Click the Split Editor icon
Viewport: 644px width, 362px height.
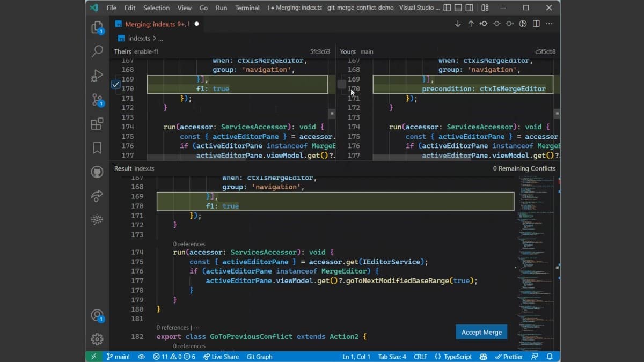(x=535, y=24)
